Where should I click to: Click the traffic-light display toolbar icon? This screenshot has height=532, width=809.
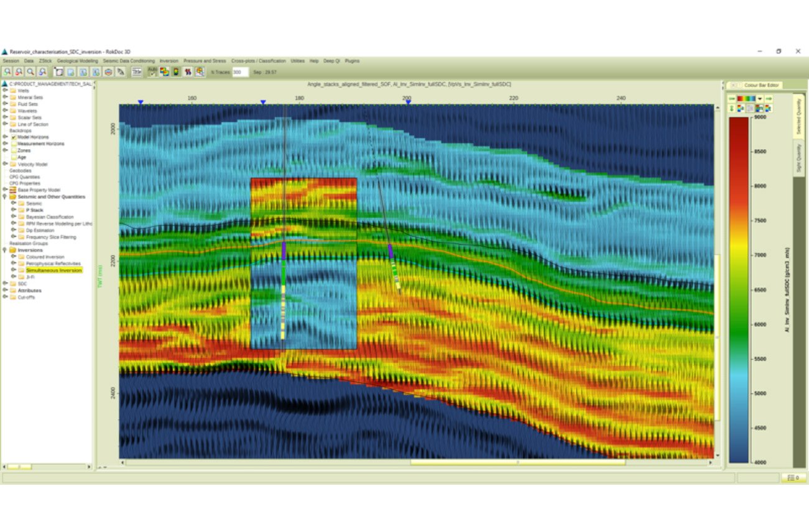(x=175, y=71)
